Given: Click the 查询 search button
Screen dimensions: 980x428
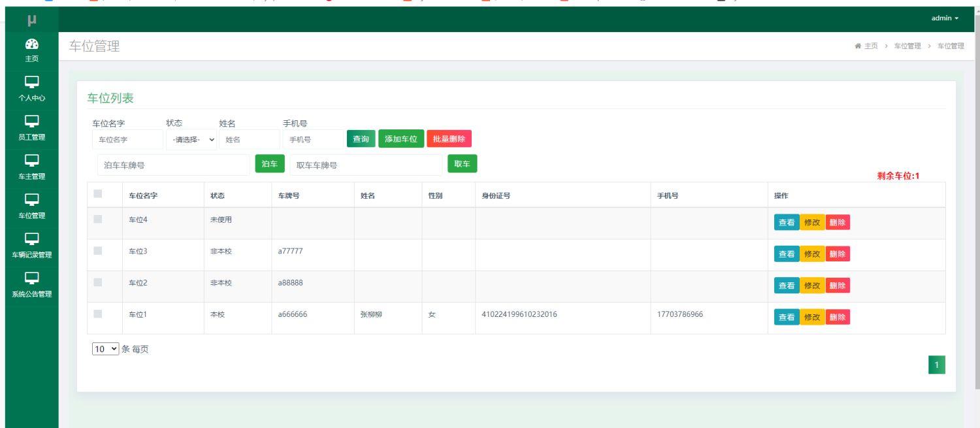Looking at the screenshot, I should [x=361, y=139].
